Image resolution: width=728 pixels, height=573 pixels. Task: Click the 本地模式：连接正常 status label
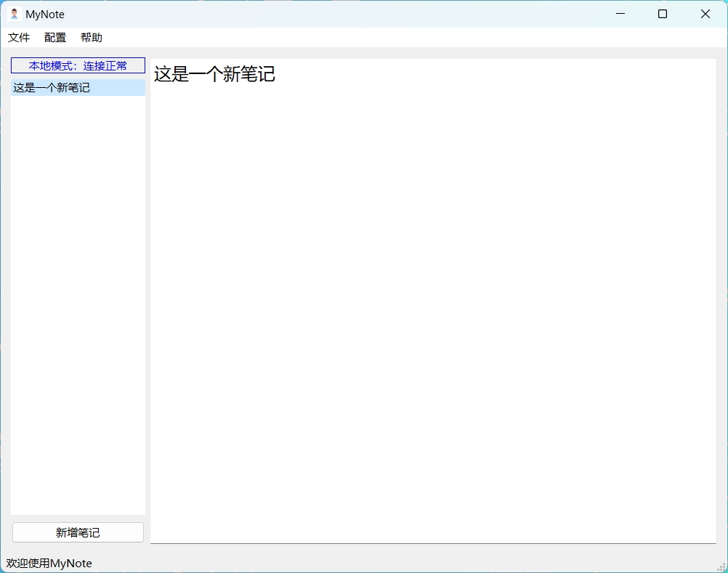click(78, 65)
